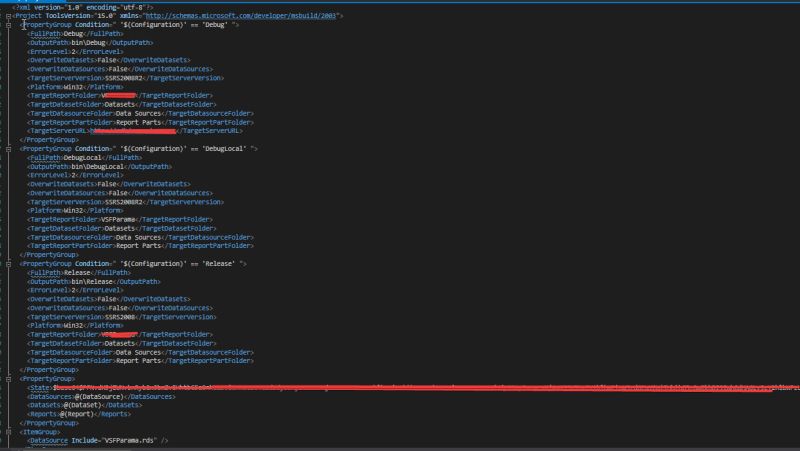800x451 pixels.
Task: Click the ItemGroup opening tag
Action: point(40,432)
